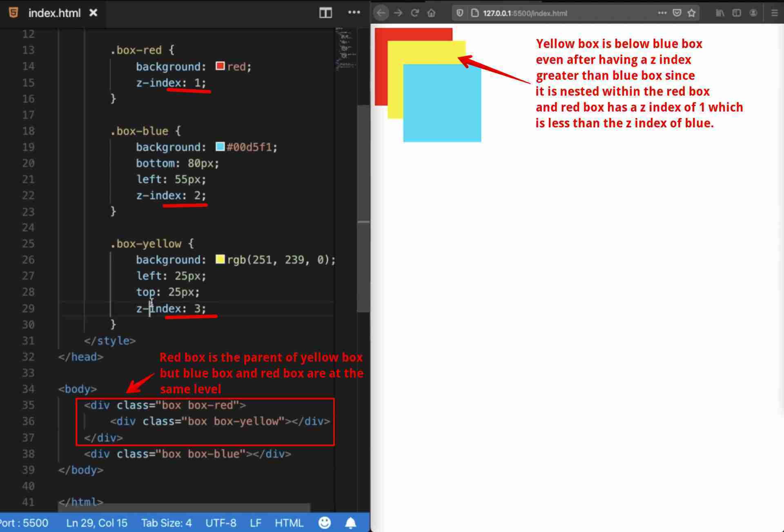The image size is (784, 532).
Task: Click the page reload icon
Action: point(414,13)
